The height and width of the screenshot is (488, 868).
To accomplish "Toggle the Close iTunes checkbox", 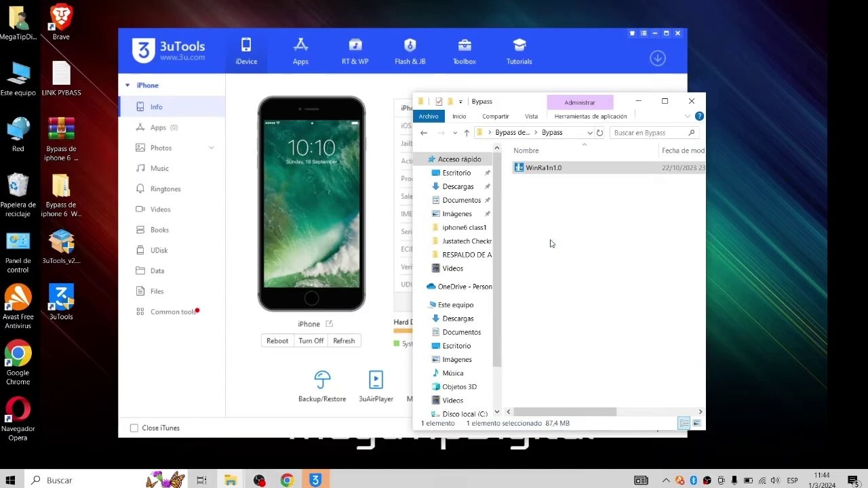I will pyautogui.click(x=134, y=428).
